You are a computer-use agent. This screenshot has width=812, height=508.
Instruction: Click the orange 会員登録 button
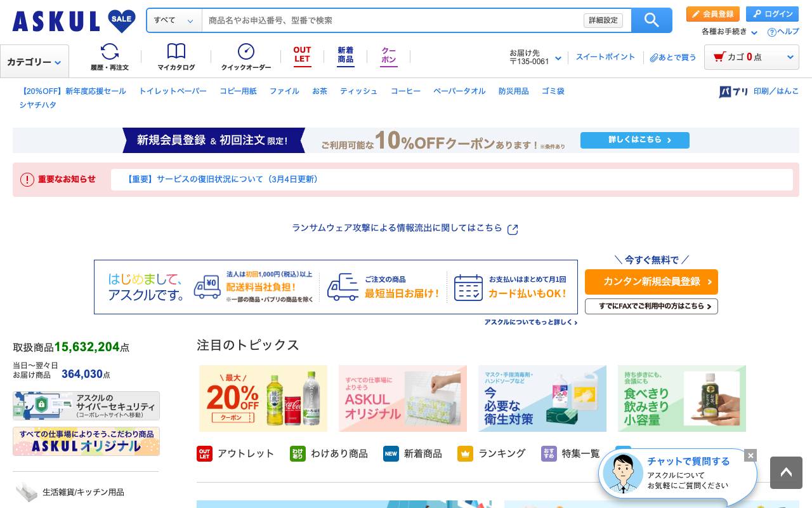coord(712,13)
